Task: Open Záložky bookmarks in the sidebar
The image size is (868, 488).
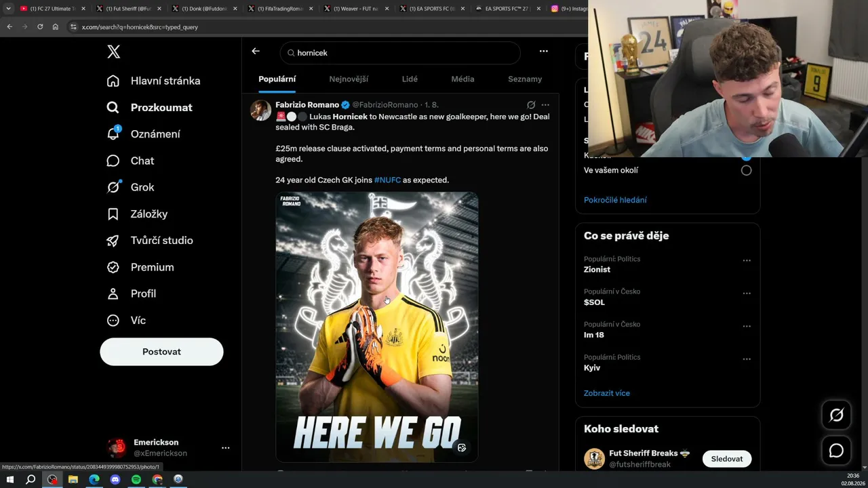Action: 137,214
